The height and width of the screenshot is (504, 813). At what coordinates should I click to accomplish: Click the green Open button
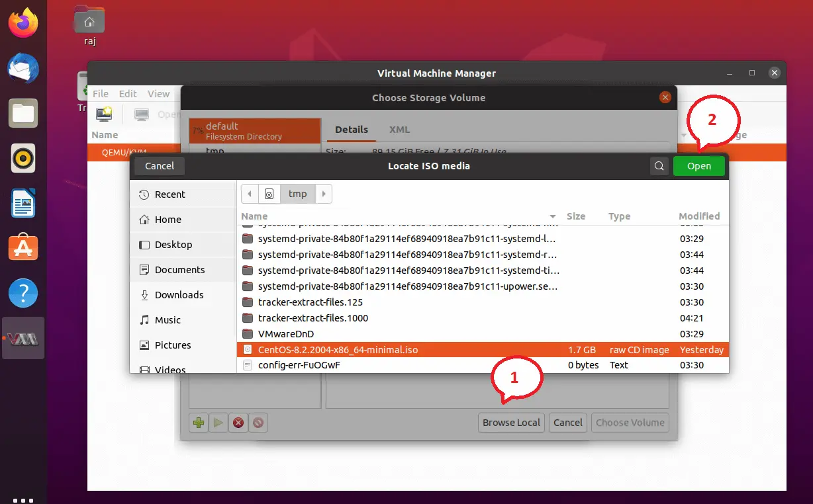(699, 166)
